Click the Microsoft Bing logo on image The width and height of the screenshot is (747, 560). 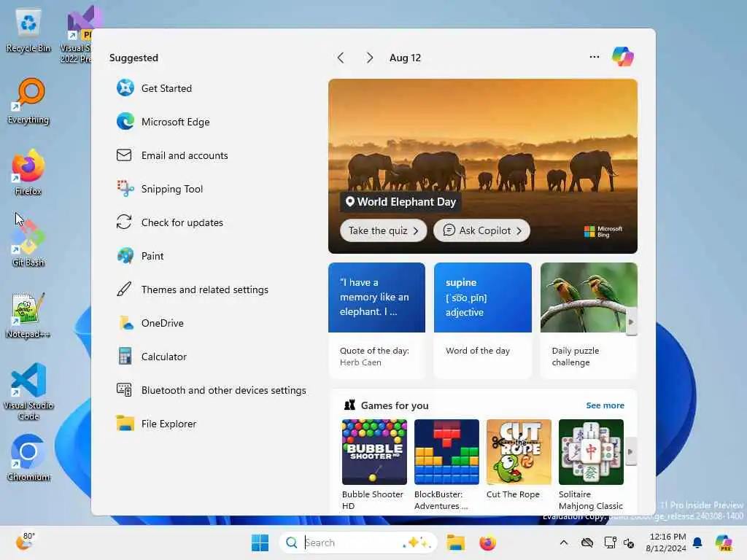[x=603, y=231]
